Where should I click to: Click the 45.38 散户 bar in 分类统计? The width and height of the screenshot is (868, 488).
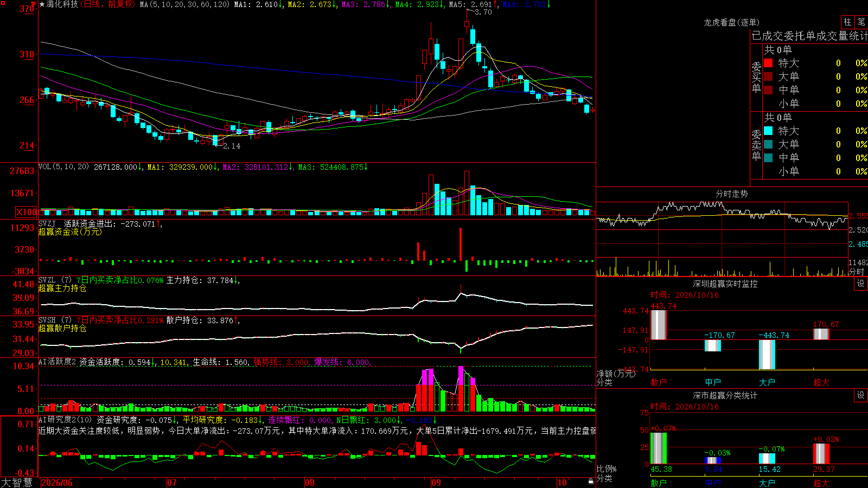pyautogui.click(x=658, y=448)
